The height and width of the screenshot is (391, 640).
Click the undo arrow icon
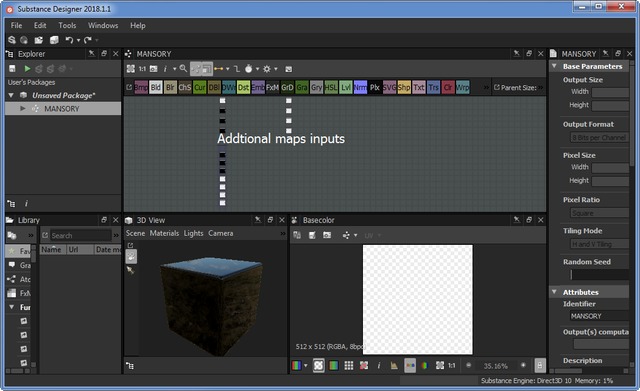(69, 40)
